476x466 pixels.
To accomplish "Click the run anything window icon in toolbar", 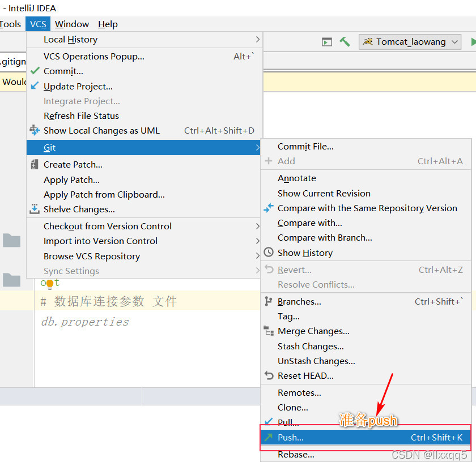I will (326, 42).
